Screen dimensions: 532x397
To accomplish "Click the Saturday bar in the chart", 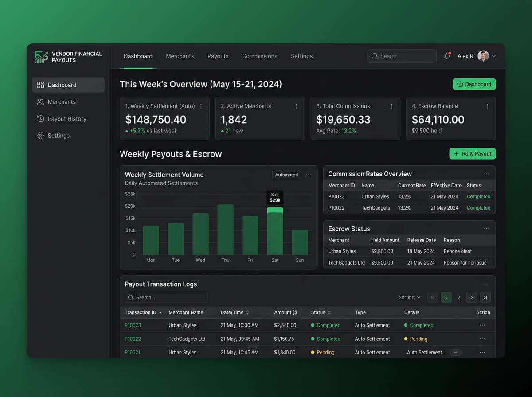I will point(275,231).
